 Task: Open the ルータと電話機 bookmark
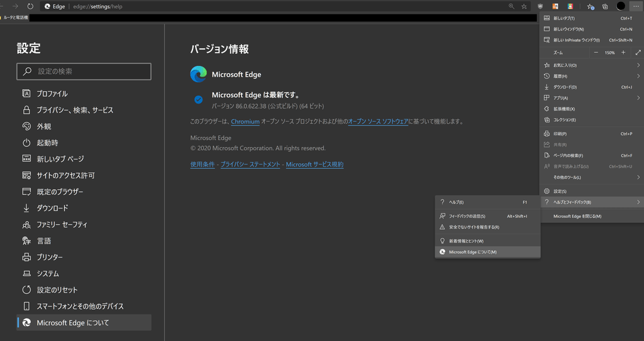14,18
